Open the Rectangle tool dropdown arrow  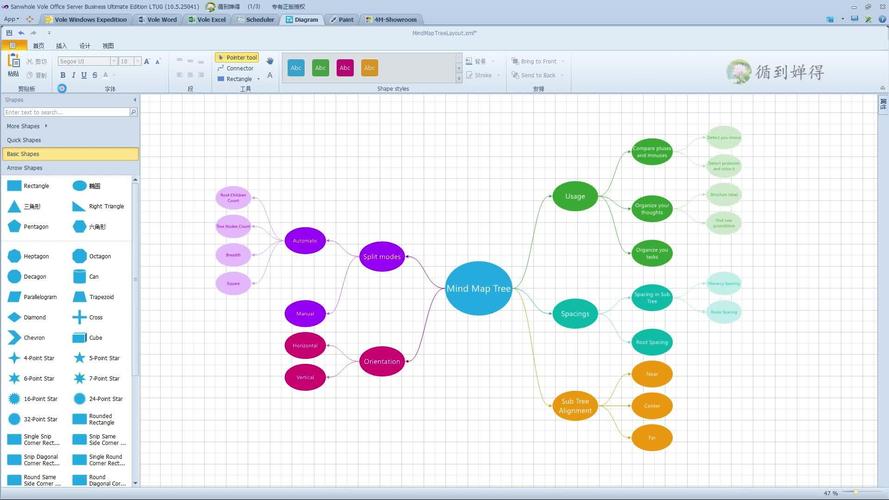click(259, 79)
